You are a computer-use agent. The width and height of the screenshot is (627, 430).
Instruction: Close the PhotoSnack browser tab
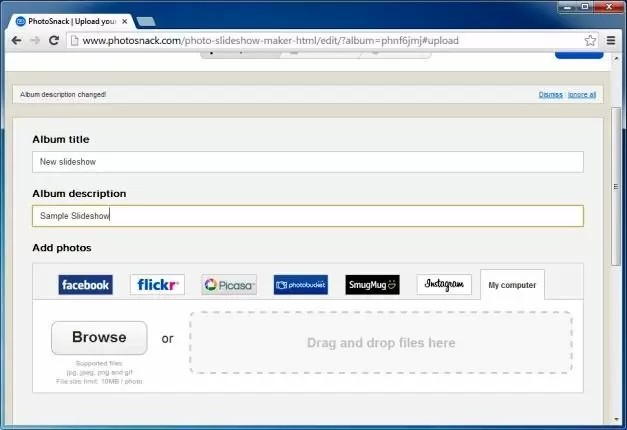[x=125, y=19]
